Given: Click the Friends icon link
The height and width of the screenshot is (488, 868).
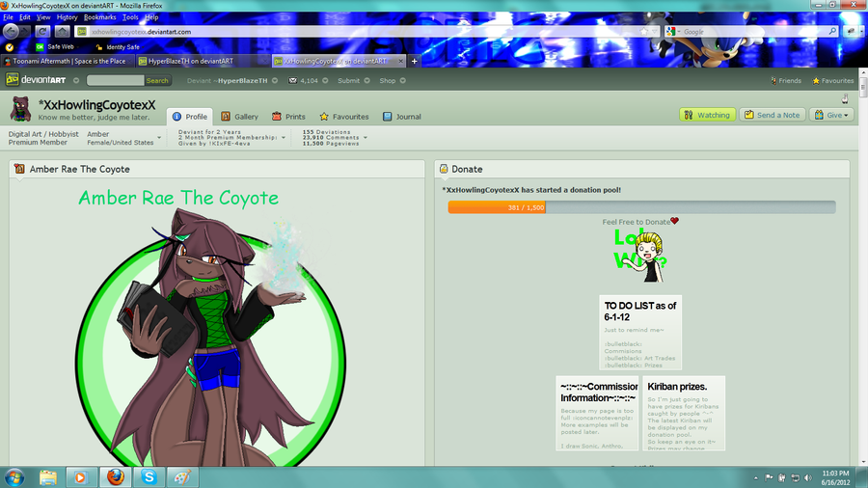Looking at the screenshot, I should pos(785,81).
